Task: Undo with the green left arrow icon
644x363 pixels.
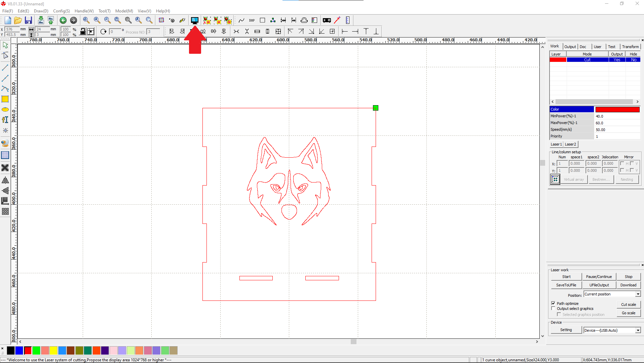Action: pos(63,20)
